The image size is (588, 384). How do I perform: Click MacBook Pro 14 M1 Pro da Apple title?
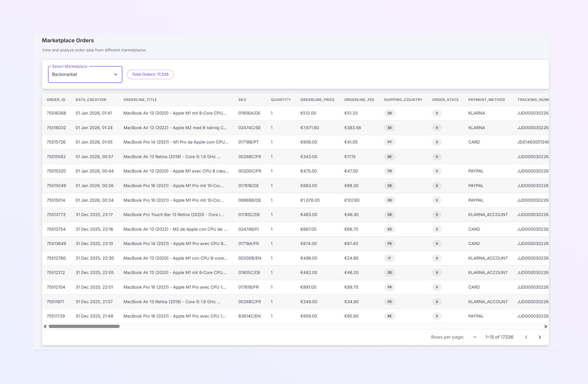pyautogui.click(x=176, y=142)
